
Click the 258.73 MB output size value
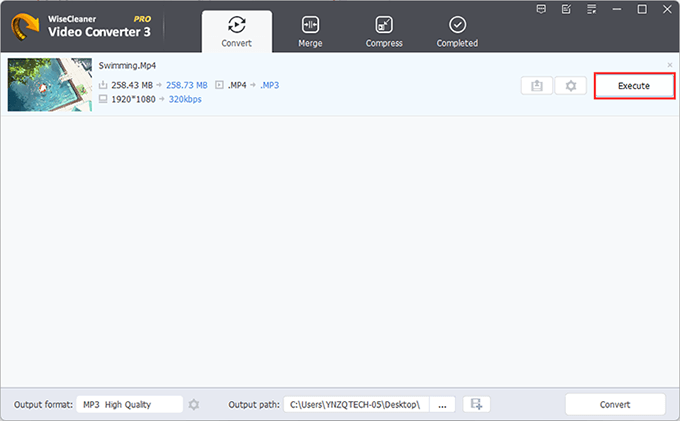(187, 85)
